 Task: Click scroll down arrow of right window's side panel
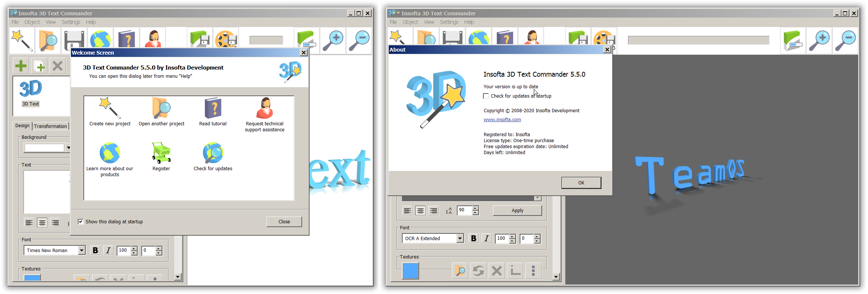click(556, 277)
